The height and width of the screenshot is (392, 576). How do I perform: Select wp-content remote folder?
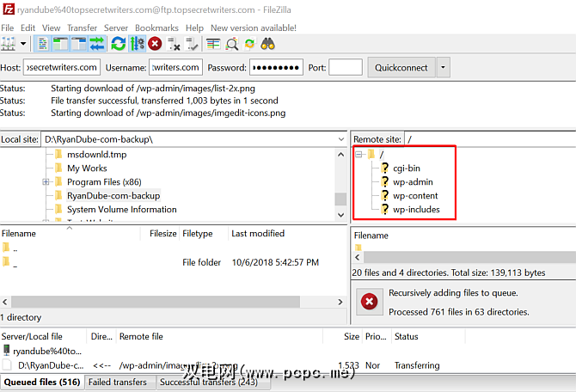pos(415,196)
